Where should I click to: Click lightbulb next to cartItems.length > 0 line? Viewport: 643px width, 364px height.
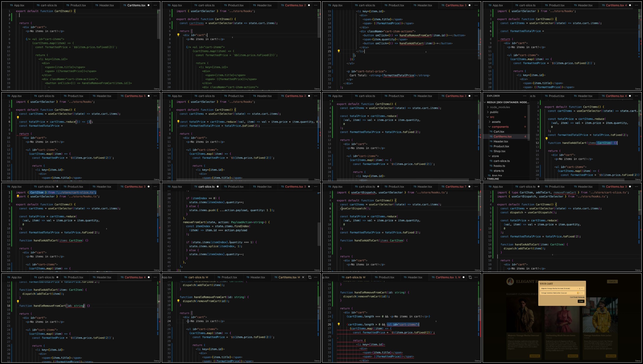click(x=339, y=324)
